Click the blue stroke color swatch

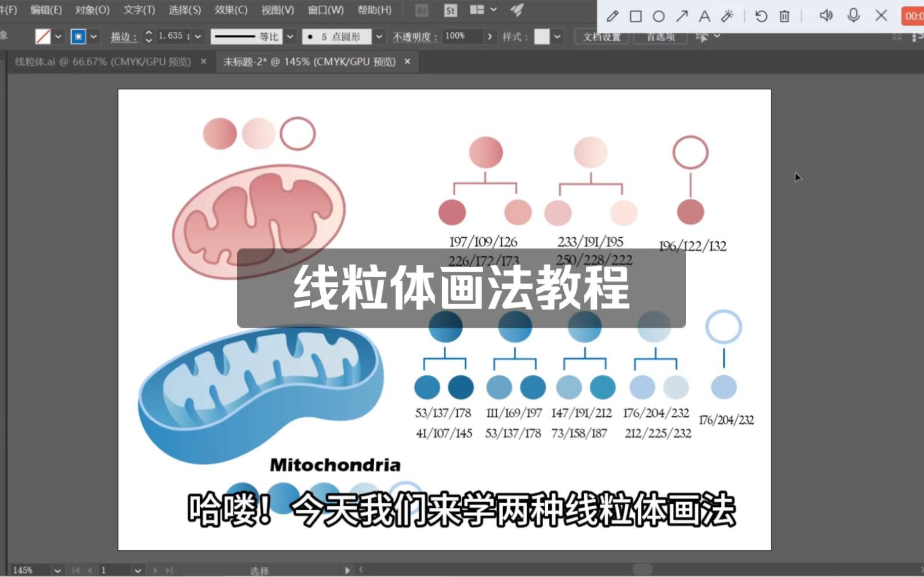[x=78, y=37]
